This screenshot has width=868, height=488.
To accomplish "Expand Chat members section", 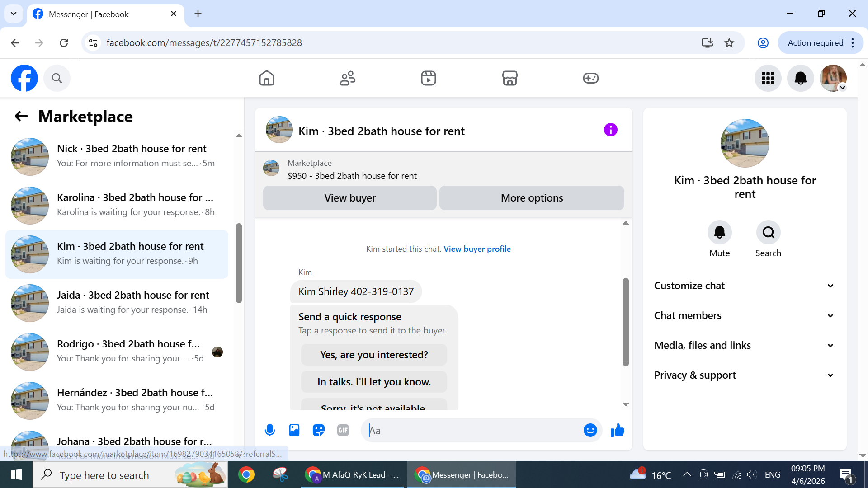I will [x=745, y=315].
